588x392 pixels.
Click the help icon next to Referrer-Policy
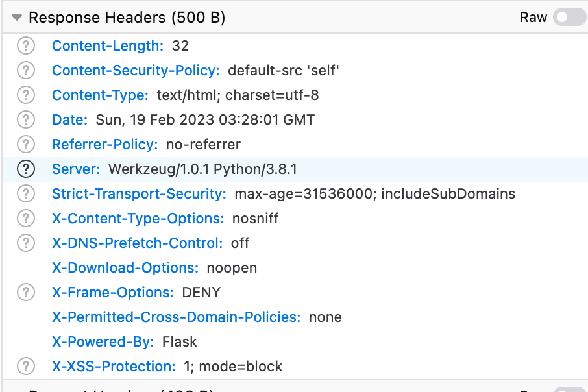point(25,144)
